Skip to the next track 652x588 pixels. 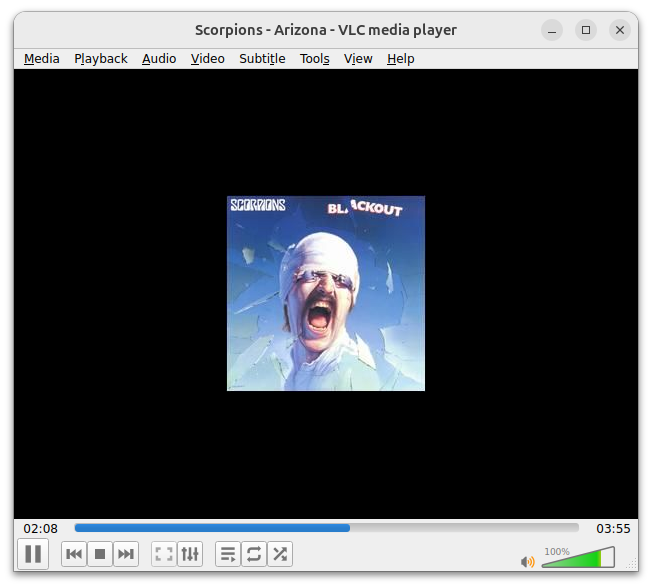(x=126, y=554)
